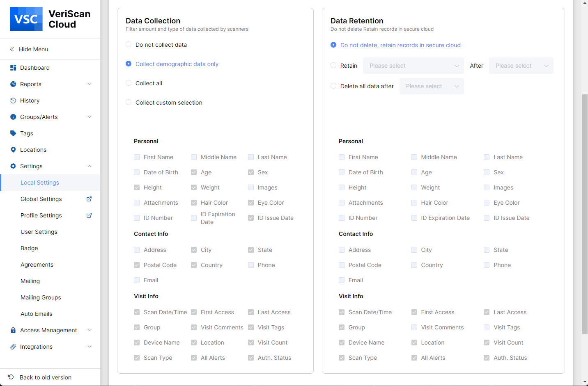Click Back to old version link

point(46,377)
